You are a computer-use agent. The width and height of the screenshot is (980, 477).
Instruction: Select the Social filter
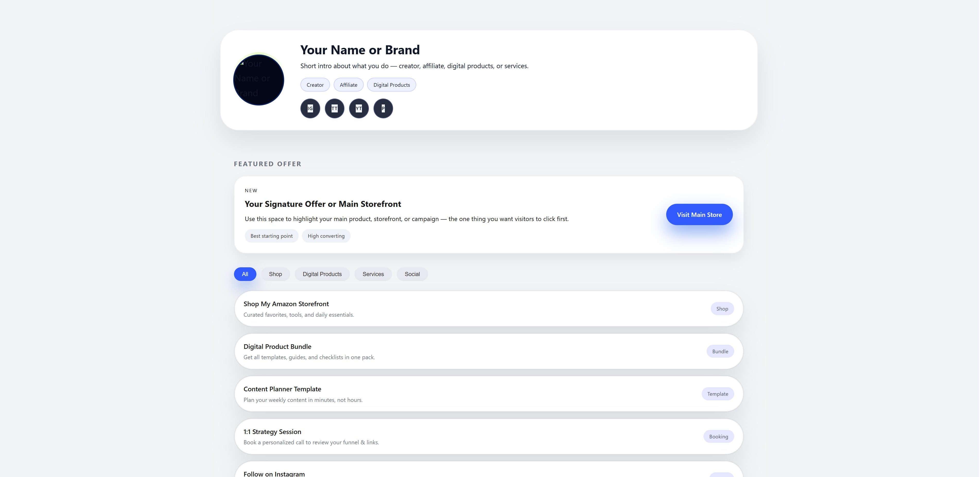coord(412,274)
